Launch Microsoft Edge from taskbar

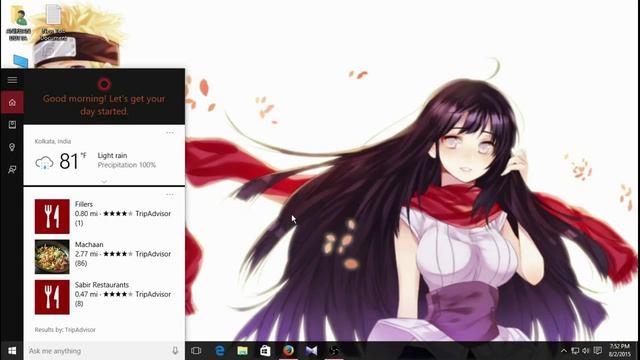(220, 351)
